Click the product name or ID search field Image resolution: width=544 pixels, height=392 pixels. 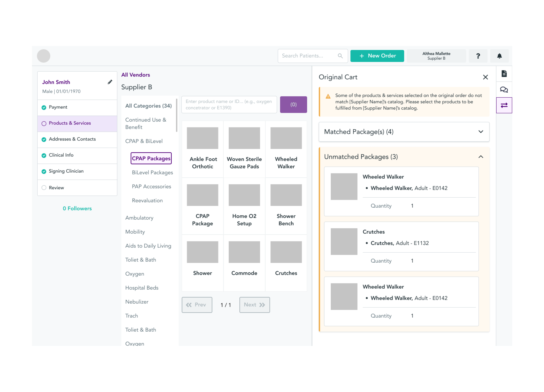click(229, 104)
